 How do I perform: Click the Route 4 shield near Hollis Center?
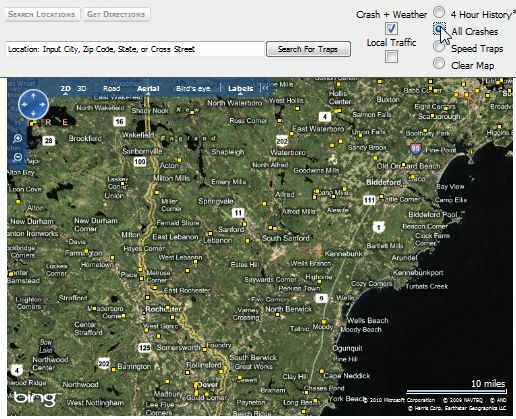(325, 117)
